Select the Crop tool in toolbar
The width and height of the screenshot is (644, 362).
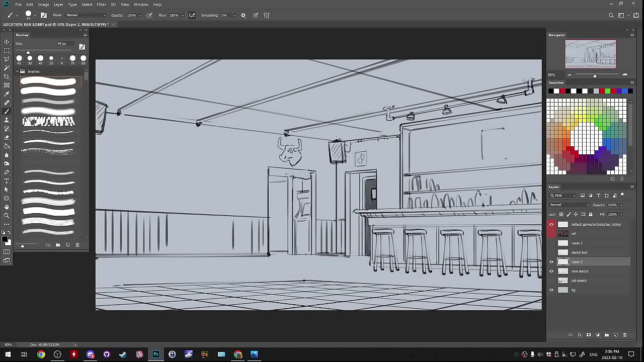tap(7, 76)
